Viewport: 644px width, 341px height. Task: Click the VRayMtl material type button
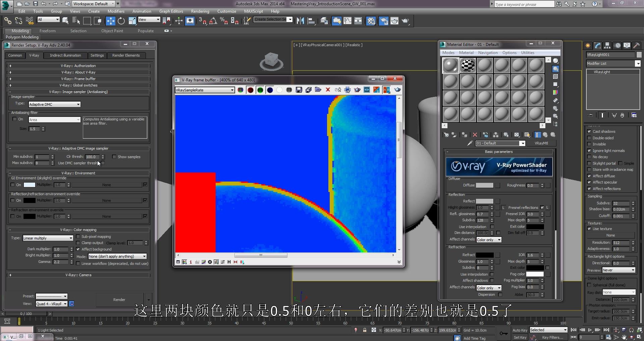541,143
